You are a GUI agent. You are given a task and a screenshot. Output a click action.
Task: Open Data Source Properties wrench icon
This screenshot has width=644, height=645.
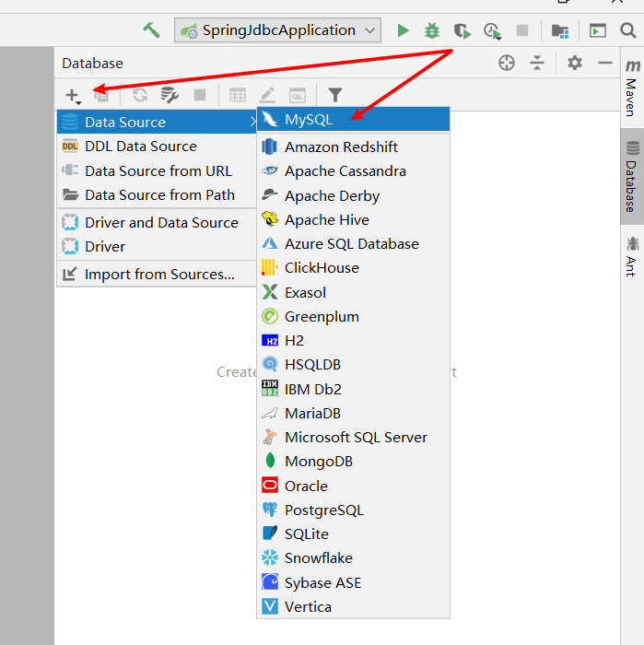pos(170,95)
